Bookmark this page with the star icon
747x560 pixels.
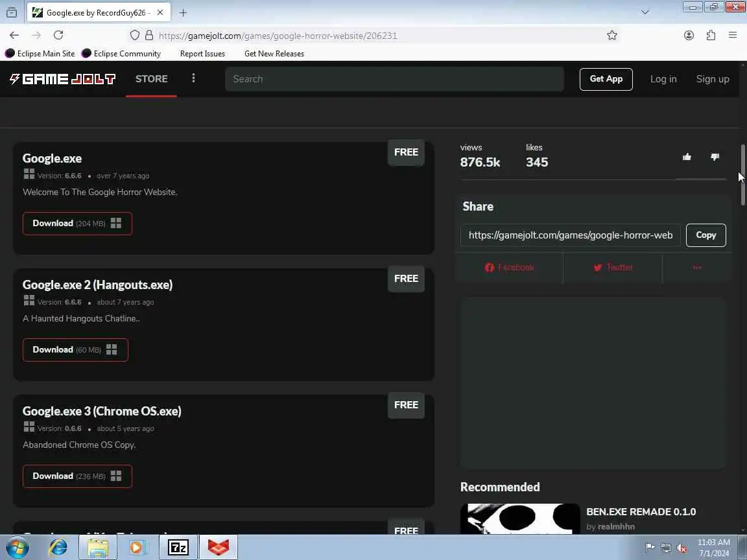tap(612, 35)
